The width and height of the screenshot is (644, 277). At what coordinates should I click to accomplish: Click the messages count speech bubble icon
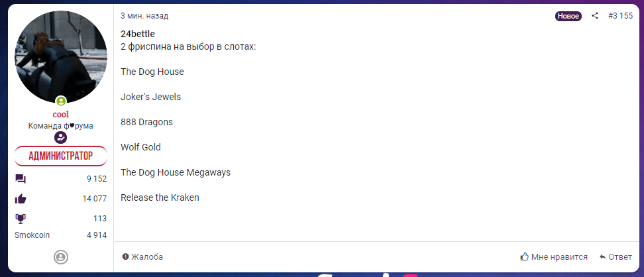tap(21, 179)
